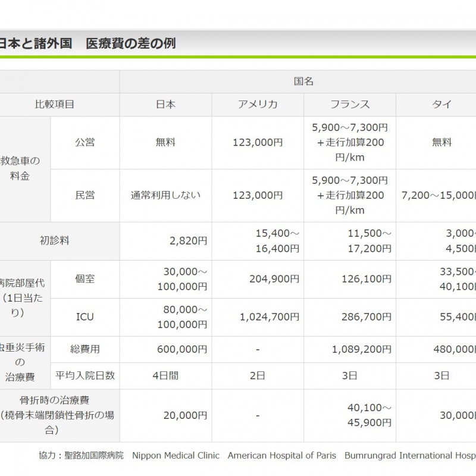The image size is (476, 476).
Task: Select the 日本 column header
Action: [x=165, y=104]
